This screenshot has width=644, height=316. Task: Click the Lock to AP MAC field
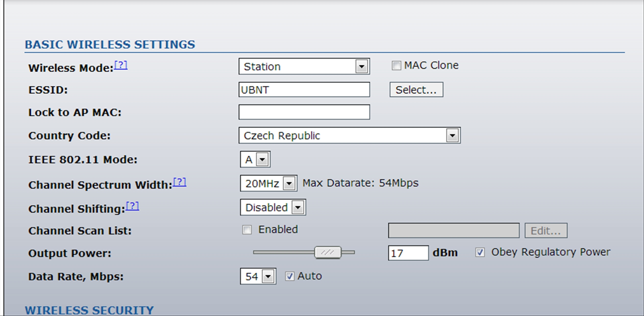click(304, 112)
